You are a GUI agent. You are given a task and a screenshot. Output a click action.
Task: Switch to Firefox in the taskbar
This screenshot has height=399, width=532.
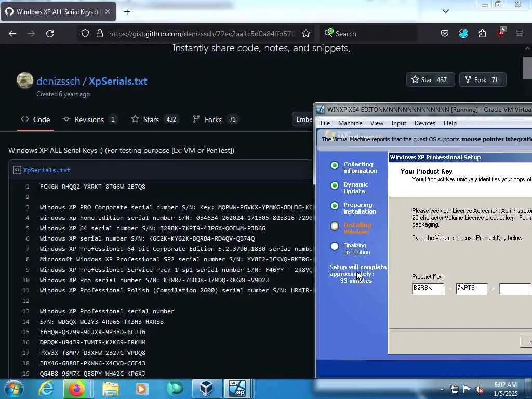click(77, 389)
